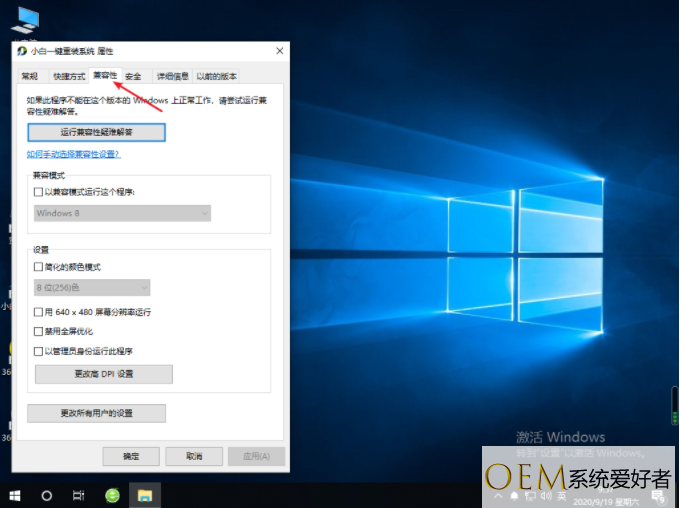
Task: Open the Windows Start menu
Action: (15, 495)
